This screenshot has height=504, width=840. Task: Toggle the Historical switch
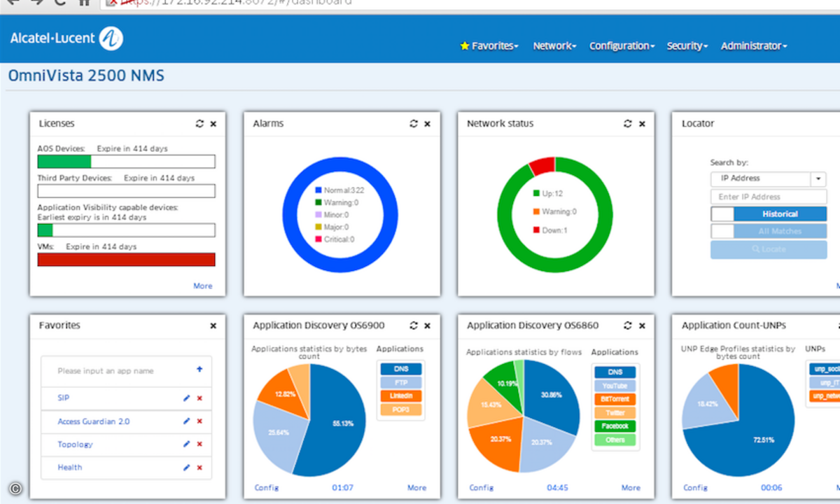(x=769, y=214)
